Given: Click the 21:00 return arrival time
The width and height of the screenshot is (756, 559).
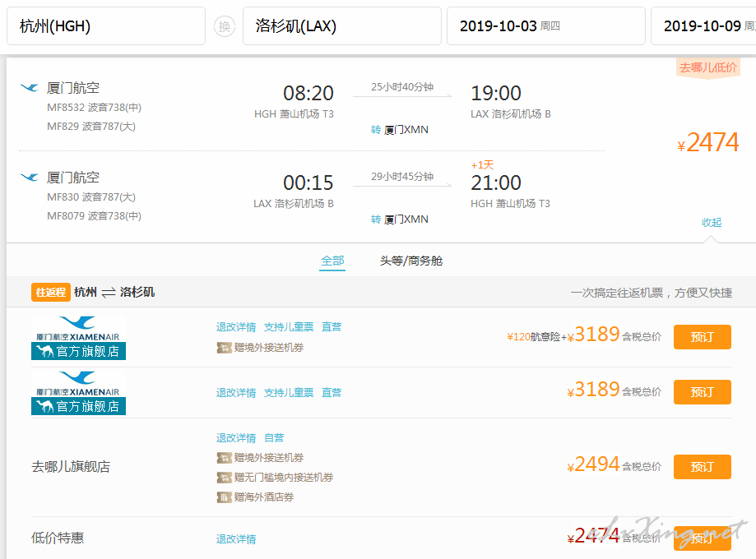Looking at the screenshot, I should point(496,182).
